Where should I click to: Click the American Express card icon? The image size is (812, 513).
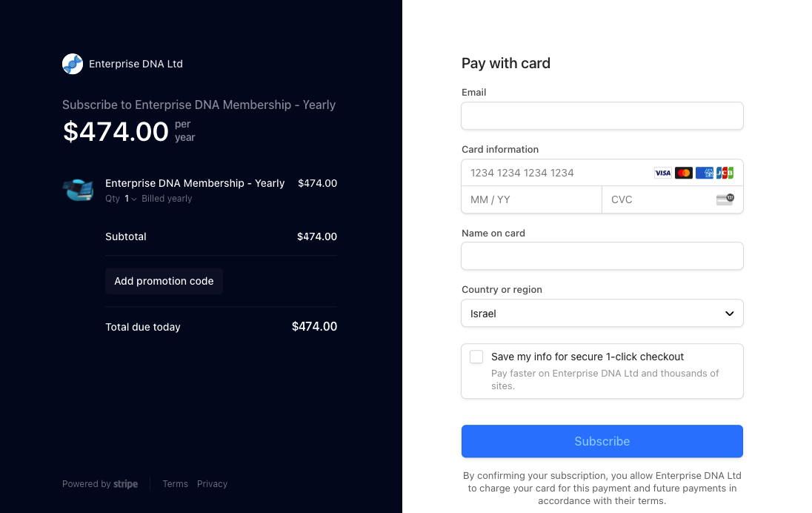click(x=705, y=173)
